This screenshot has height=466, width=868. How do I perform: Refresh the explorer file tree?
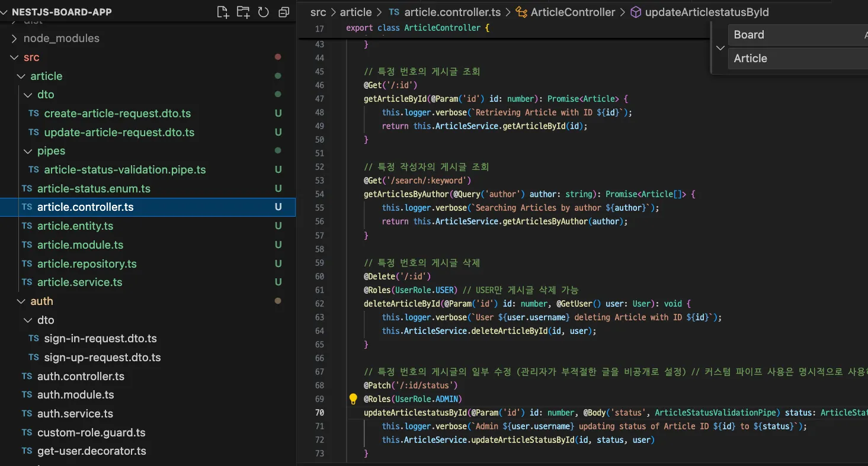click(263, 12)
